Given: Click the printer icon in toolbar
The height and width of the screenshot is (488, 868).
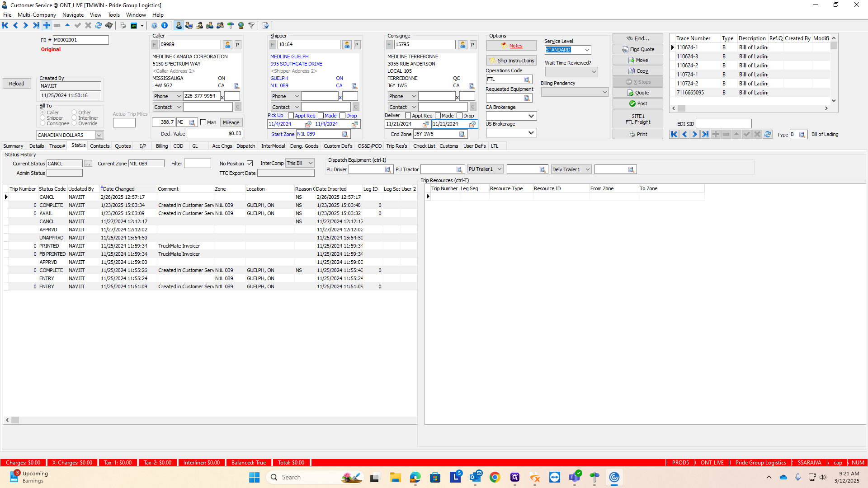Looking at the screenshot, I should pyautogui.click(x=123, y=25).
